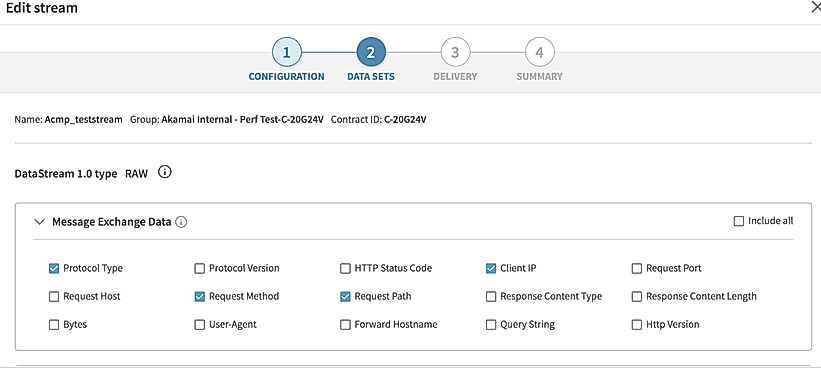Screen dimensions: 821x368
Task: Uncheck the Client IP checkbox
Action: 491,269
